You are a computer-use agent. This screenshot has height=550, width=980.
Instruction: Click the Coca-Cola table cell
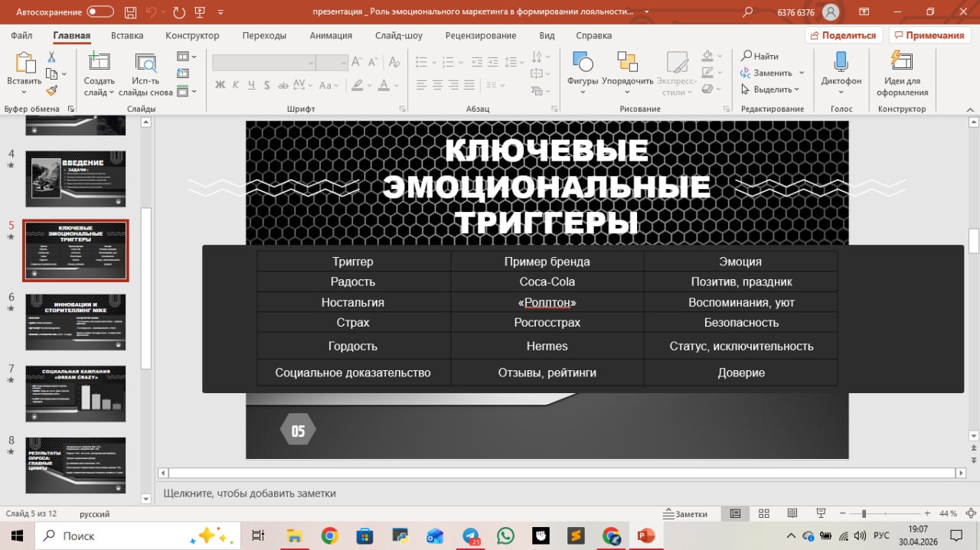point(547,282)
